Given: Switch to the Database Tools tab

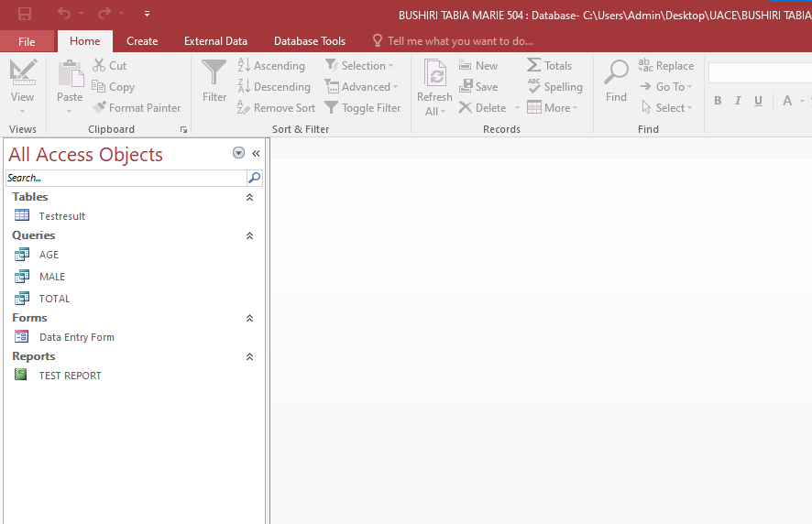Looking at the screenshot, I should coord(310,41).
